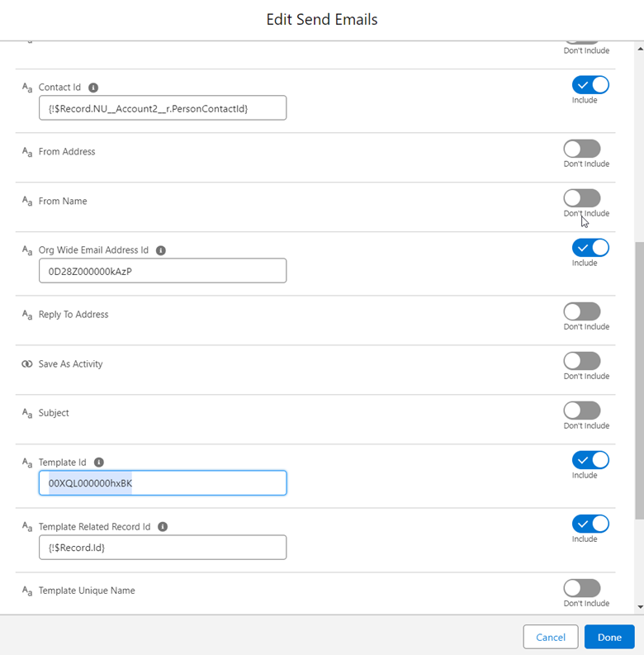Screen dimensions: 644x655
Task: Enable the Save As Activity toggle
Action: [x=582, y=361]
